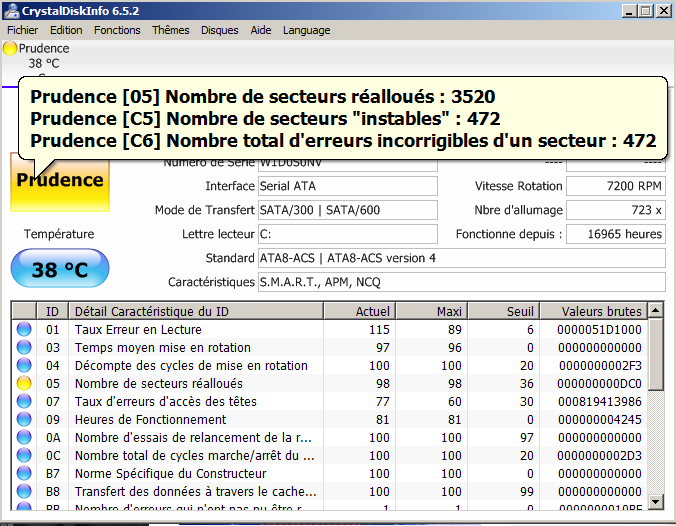Maximize the CrystalDiskInfo window
The image size is (676, 526).
645,11
